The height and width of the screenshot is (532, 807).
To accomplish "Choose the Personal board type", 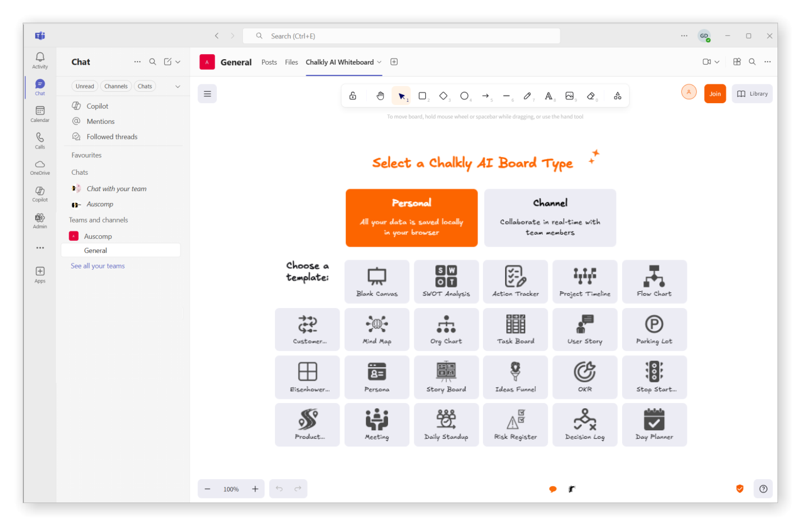I will (x=412, y=218).
